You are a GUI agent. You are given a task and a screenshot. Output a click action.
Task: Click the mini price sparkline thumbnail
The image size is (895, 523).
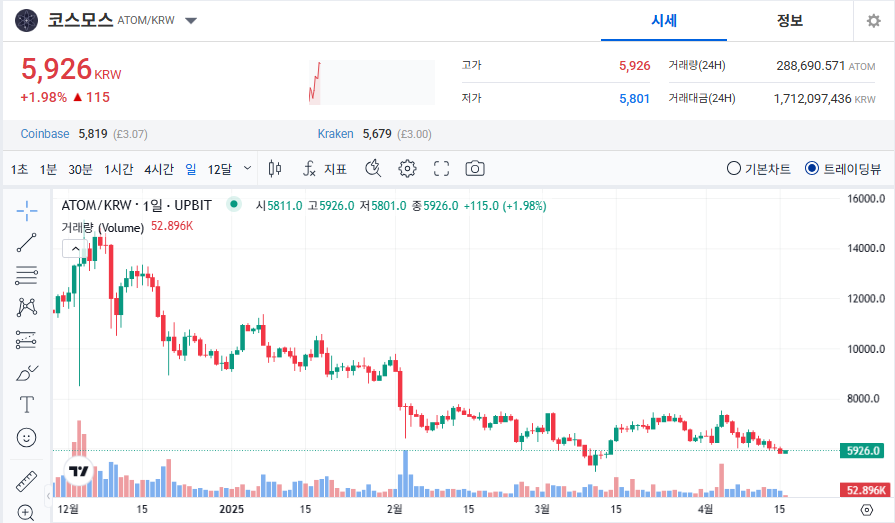(372, 82)
